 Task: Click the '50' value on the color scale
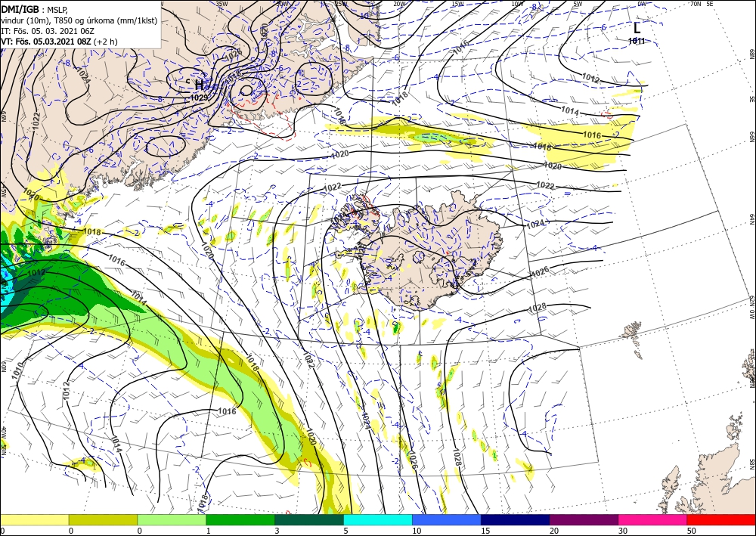pos(692,531)
